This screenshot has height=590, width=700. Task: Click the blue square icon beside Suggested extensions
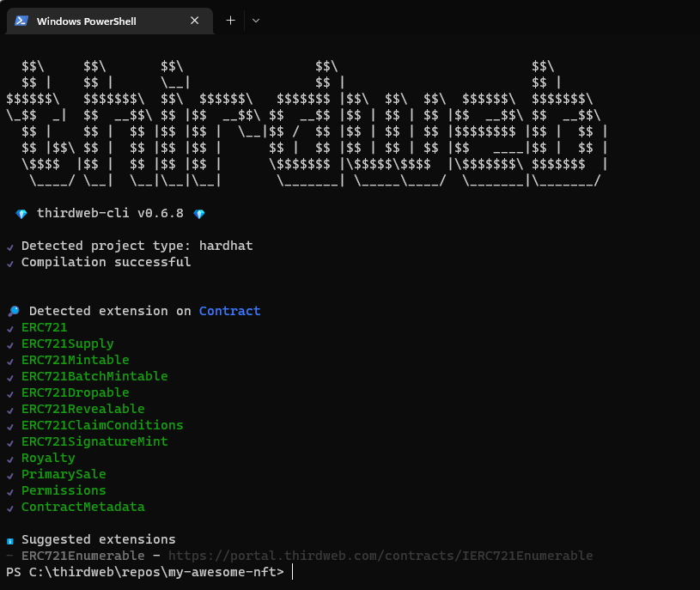tap(9, 539)
